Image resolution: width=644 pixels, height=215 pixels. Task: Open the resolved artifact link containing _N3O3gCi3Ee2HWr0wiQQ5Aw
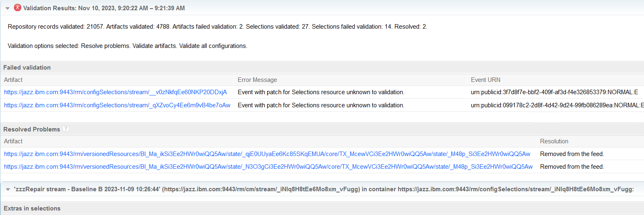[x=268, y=167]
